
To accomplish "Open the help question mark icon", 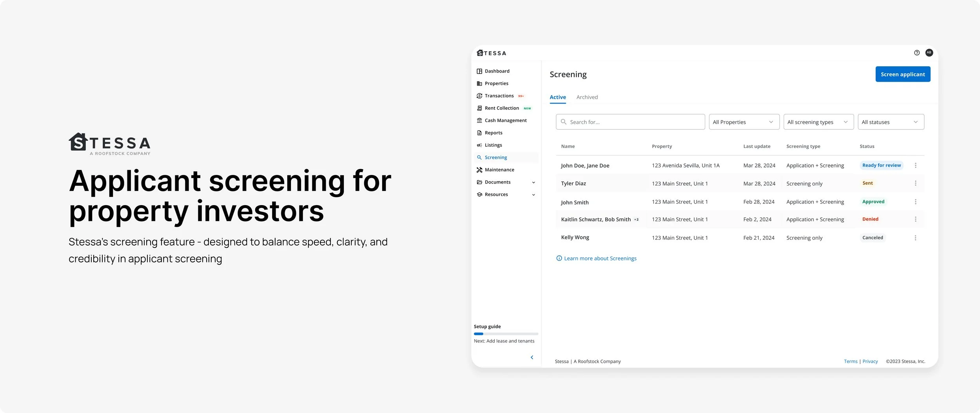I will click(916, 53).
